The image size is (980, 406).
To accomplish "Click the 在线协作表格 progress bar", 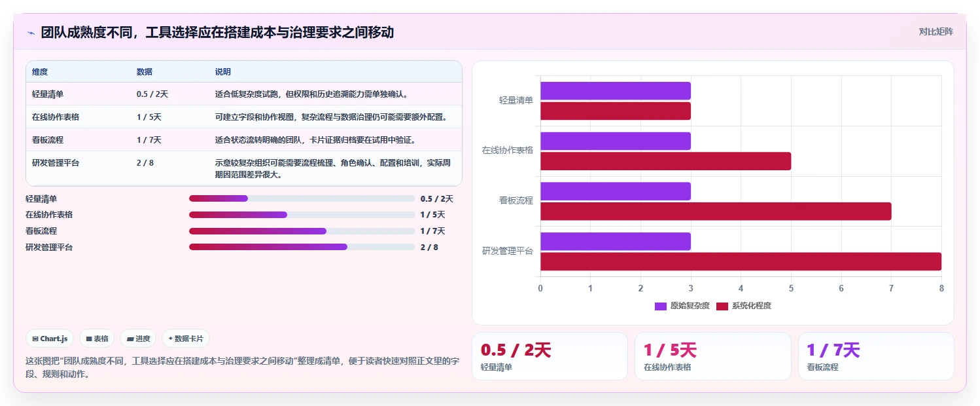I will tap(302, 215).
